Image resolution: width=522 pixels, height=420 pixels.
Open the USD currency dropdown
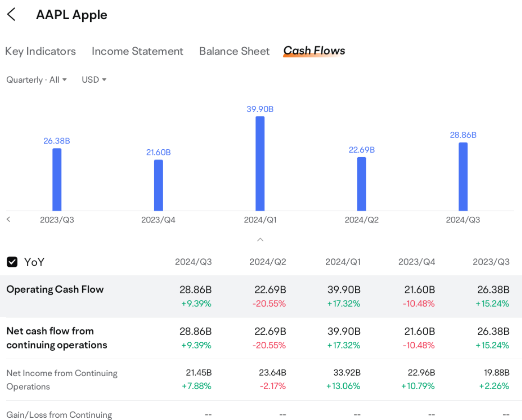pyautogui.click(x=94, y=80)
